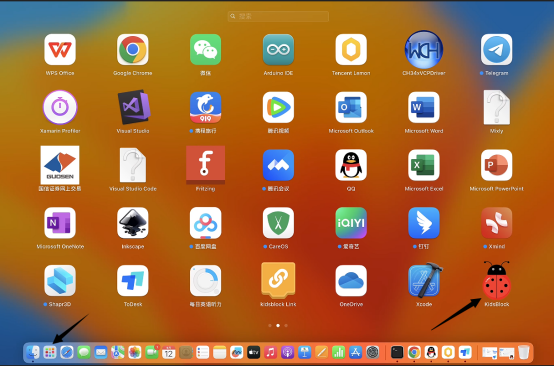
Task: Open CareOS green shield app
Action: [278, 223]
